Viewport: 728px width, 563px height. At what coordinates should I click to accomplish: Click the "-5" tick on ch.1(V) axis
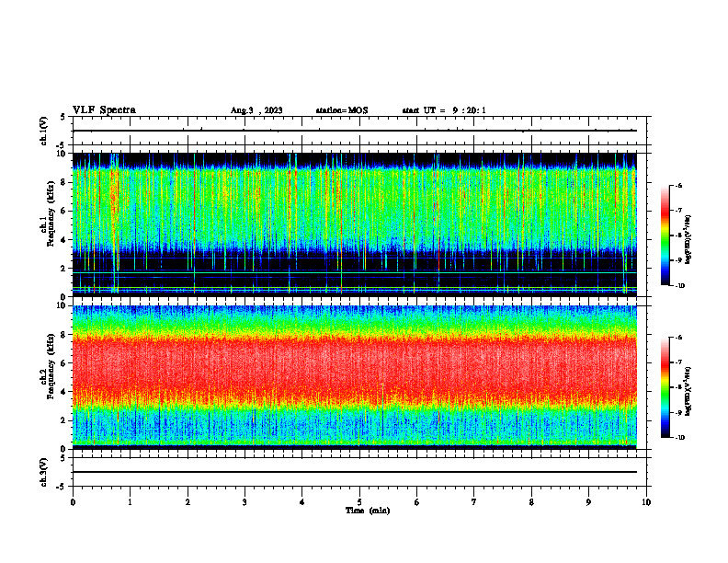click(x=62, y=145)
